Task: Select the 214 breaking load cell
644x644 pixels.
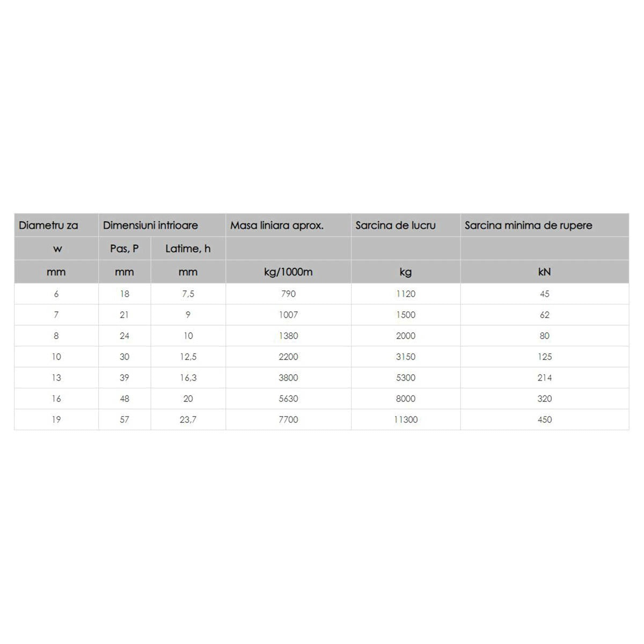Action: tap(544, 378)
